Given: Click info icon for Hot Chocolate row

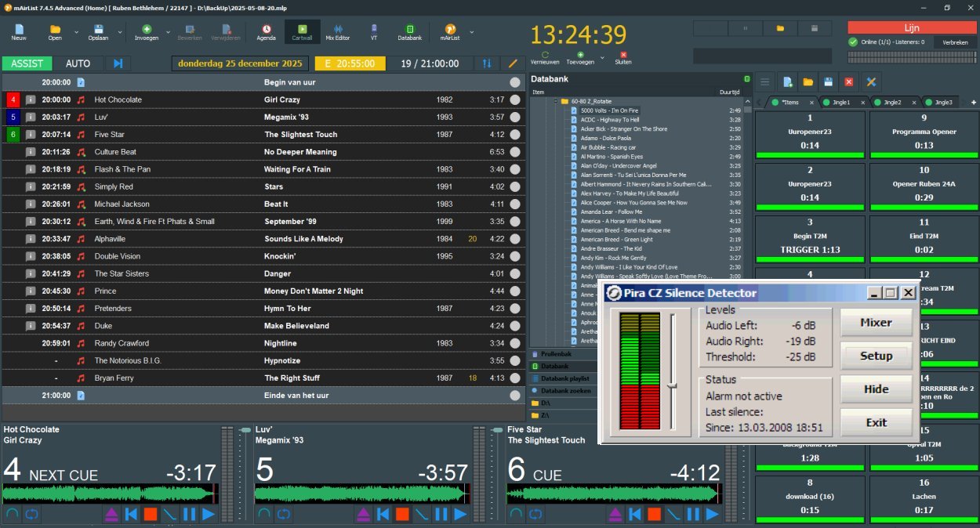Looking at the screenshot, I should point(31,100).
